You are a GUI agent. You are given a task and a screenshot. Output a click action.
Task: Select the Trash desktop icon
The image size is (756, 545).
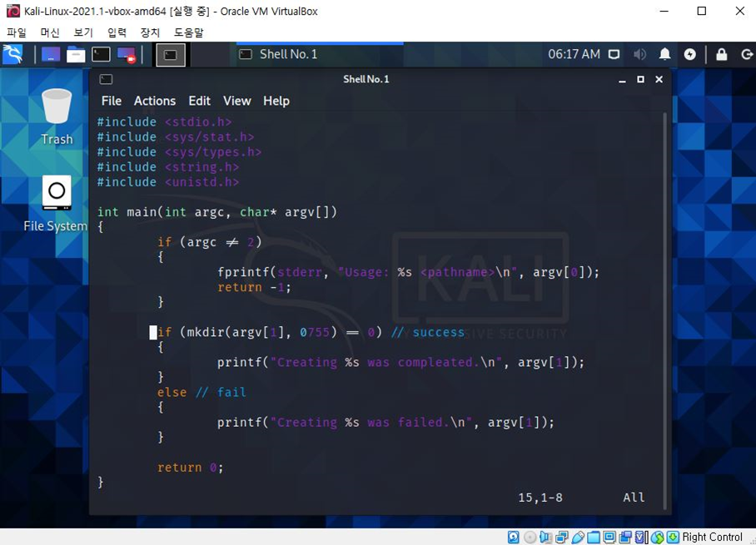point(57,117)
